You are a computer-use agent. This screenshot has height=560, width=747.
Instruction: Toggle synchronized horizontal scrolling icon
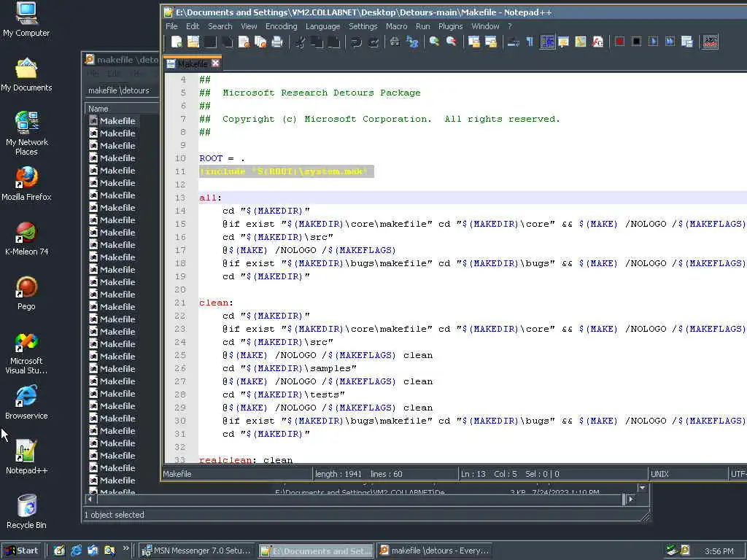[x=491, y=42]
